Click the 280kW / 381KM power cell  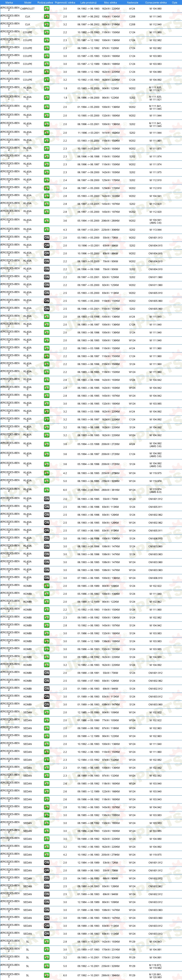[x=110, y=490]
